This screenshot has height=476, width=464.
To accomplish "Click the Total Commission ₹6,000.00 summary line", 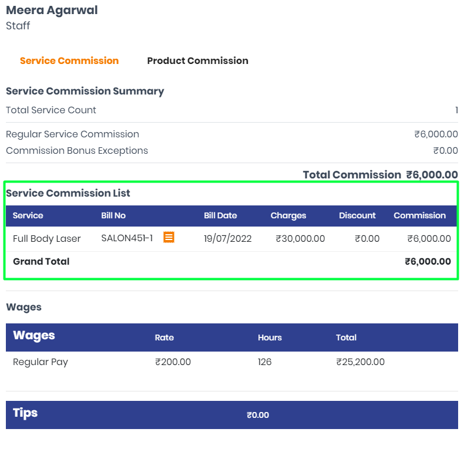I will click(381, 174).
